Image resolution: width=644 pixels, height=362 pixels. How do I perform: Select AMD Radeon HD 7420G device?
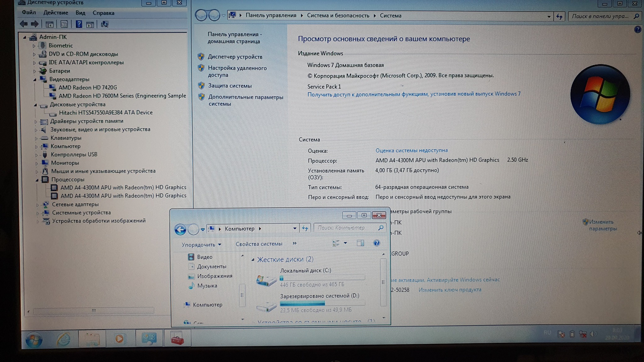pos(87,87)
